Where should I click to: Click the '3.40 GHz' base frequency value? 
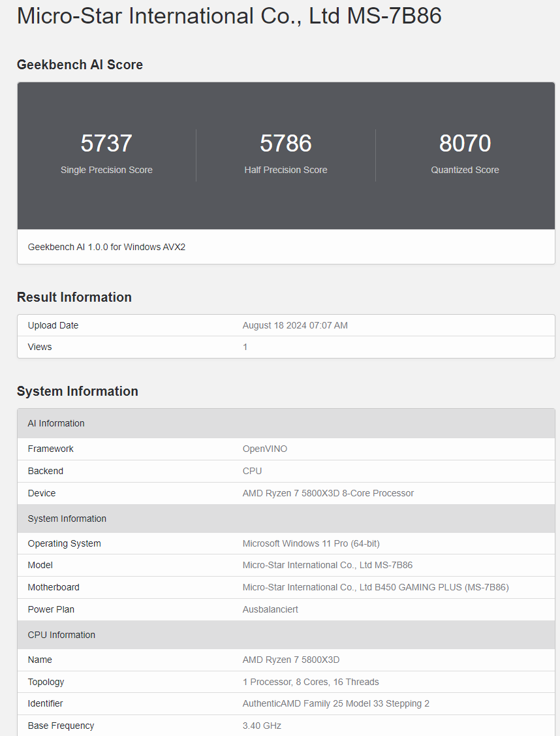point(262,726)
